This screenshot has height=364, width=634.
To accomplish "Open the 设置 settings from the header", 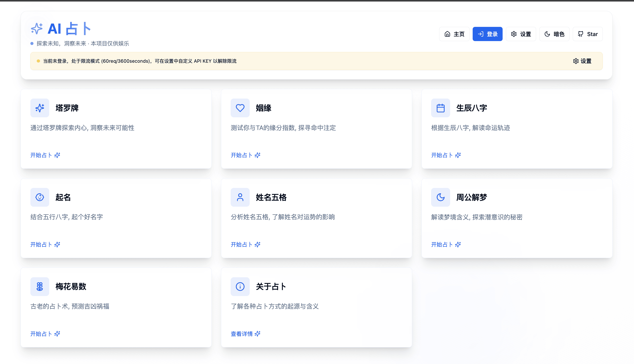I will (x=521, y=34).
